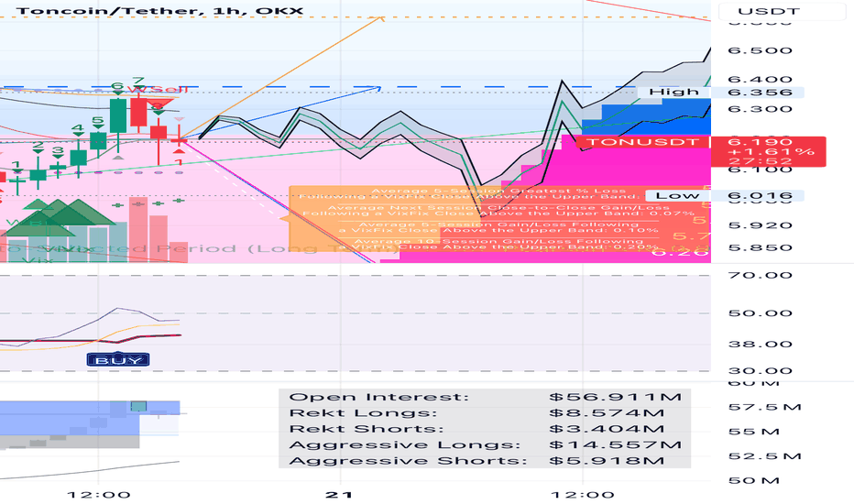Click the 6.500 price axis label

(x=760, y=50)
